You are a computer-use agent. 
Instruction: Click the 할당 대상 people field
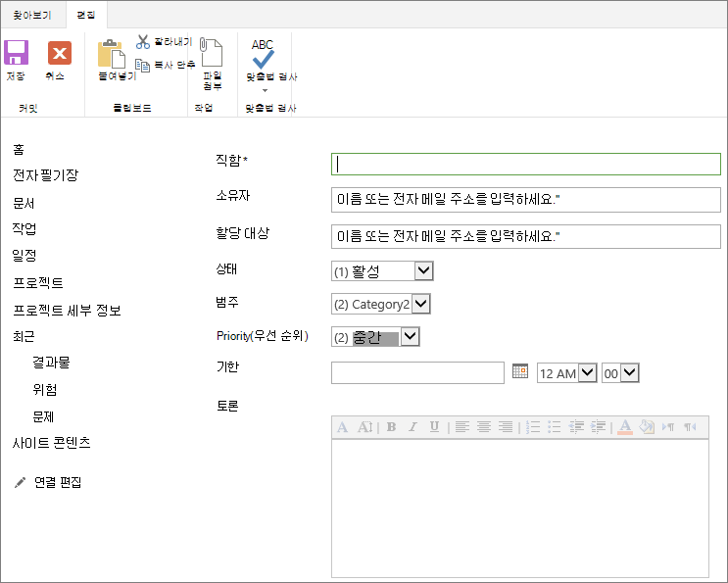tap(525, 237)
